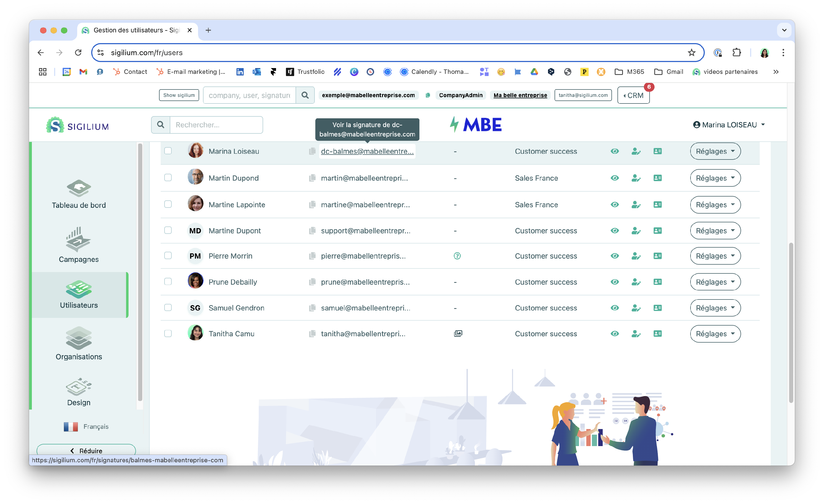Click the eye icon for Martin Dupond
Viewport: 824px width, 504px height.
(614, 178)
